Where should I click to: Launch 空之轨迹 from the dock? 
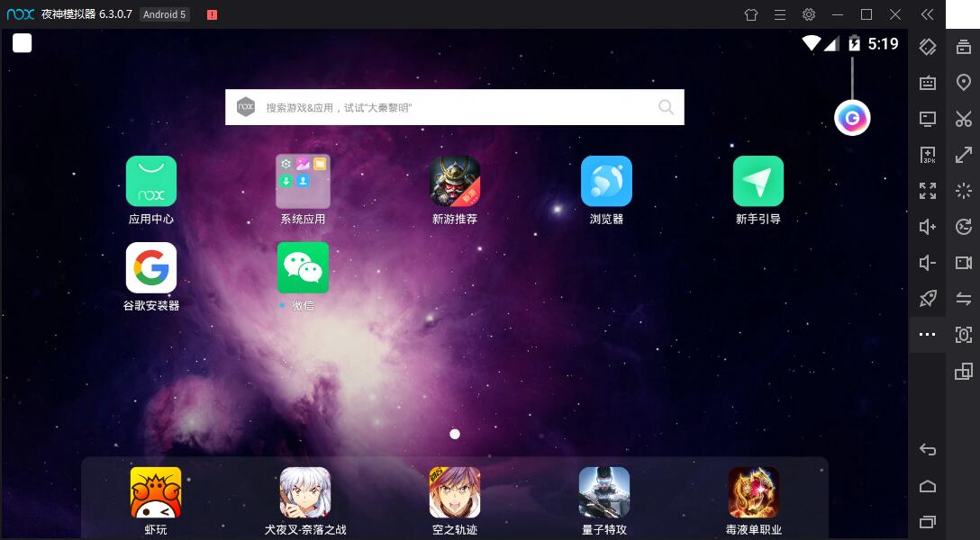point(454,492)
